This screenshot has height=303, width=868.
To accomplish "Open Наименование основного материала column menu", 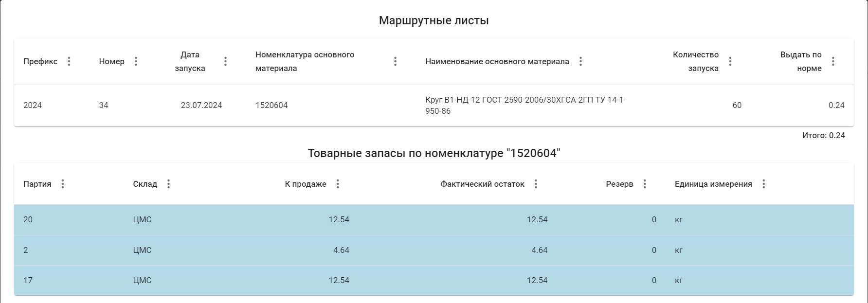I will coord(580,61).
